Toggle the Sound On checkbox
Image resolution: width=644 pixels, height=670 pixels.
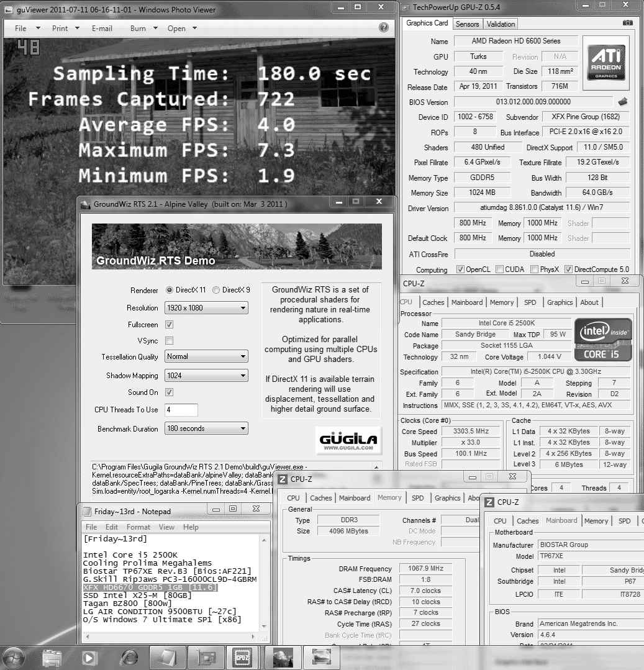click(170, 392)
